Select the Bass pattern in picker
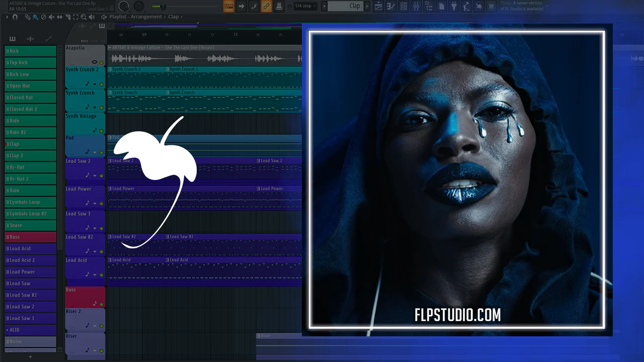Screen dimensions: 644x362 (31, 237)
